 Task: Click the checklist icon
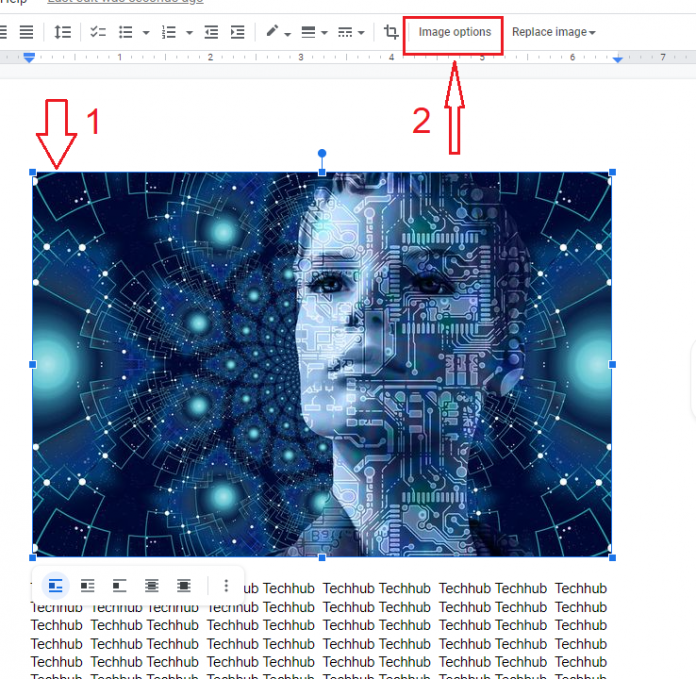[x=98, y=32]
